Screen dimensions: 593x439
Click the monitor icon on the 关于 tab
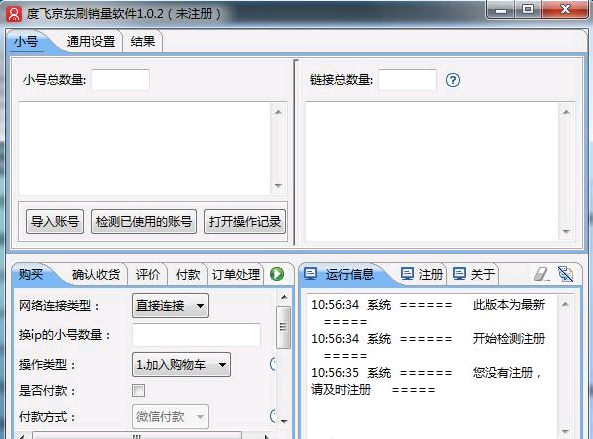(459, 274)
